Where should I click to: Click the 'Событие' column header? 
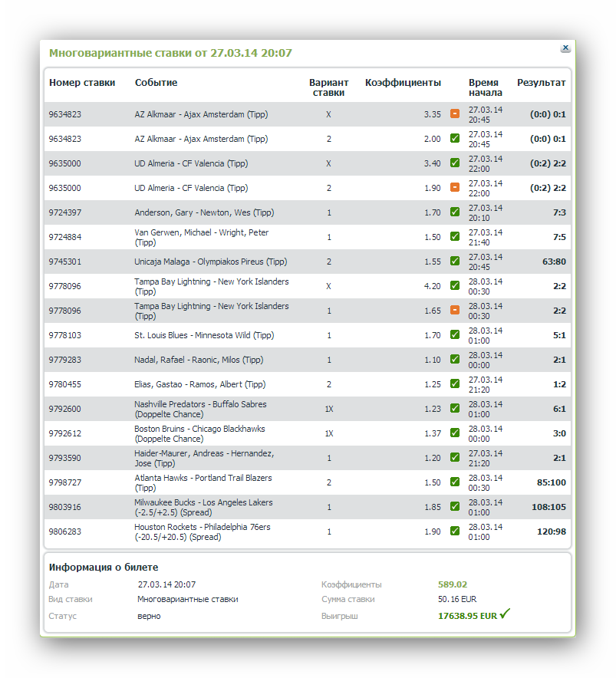click(156, 83)
